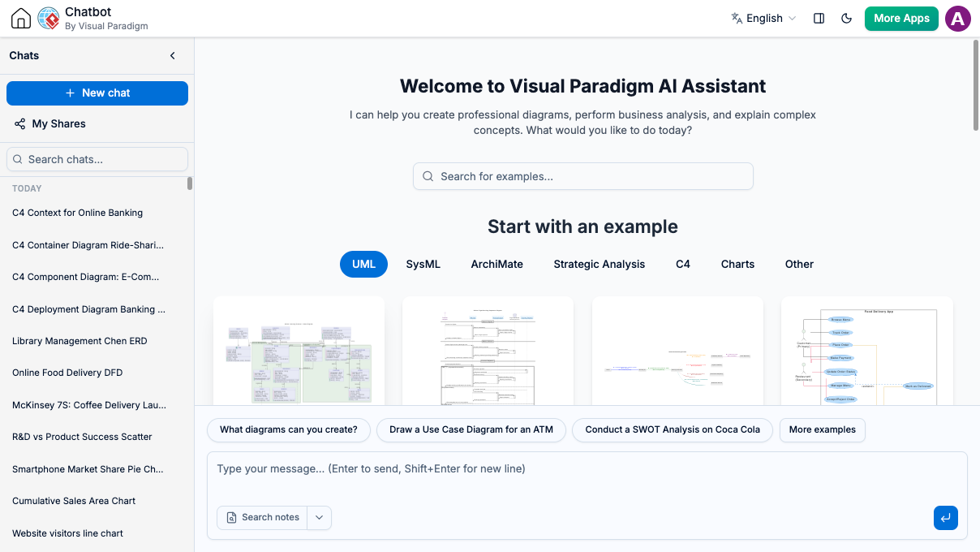Image resolution: width=980 pixels, height=552 pixels.
Task: Click the chat list scrollbar
Action: click(190, 183)
